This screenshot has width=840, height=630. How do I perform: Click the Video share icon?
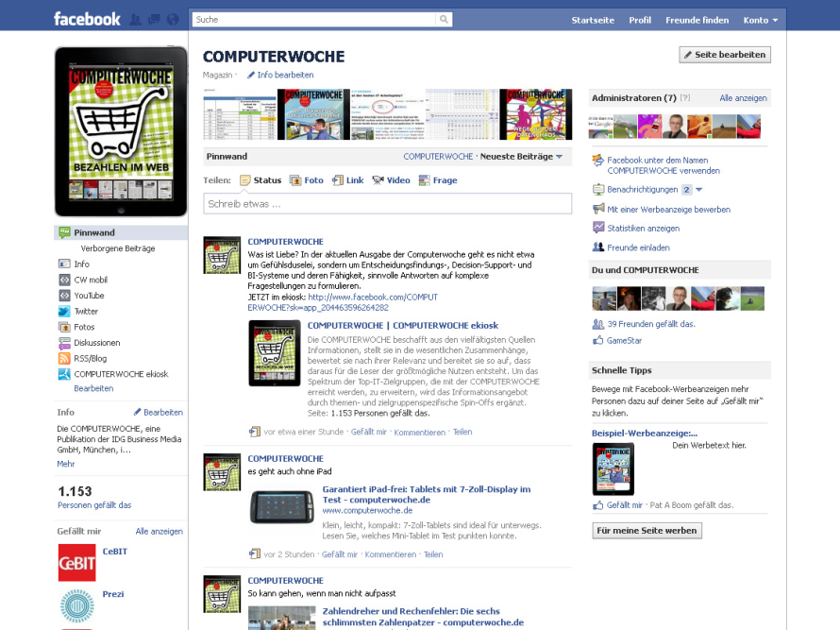click(x=378, y=180)
